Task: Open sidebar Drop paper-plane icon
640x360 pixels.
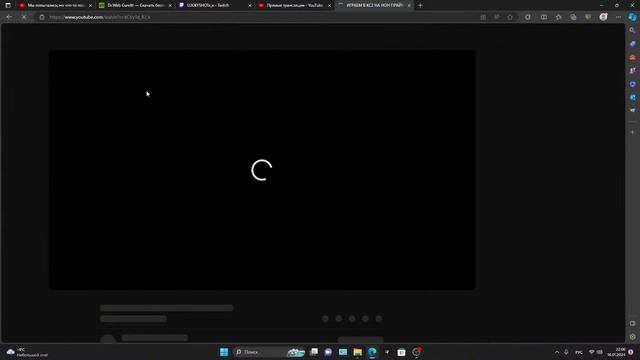Action: [x=632, y=111]
